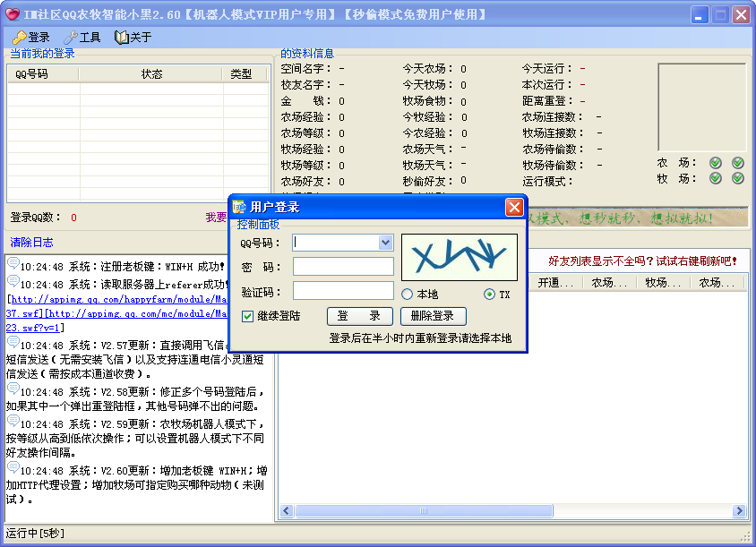
Task: Click the 清除日志 link
Action: [x=31, y=243]
